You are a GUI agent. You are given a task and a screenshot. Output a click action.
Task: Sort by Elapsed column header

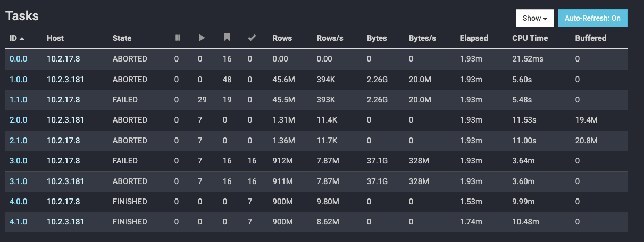pyautogui.click(x=474, y=38)
